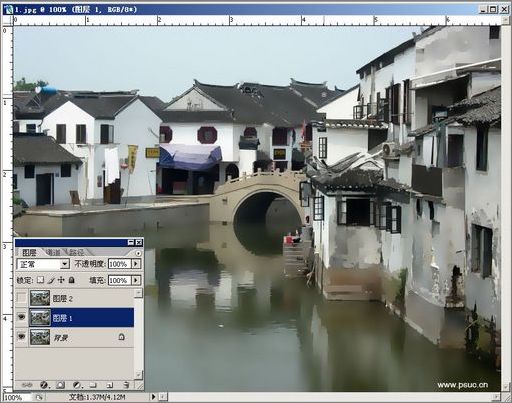512x403 pixels.
Task: Click the 图层 2 layer thumbnail
Action: tap(40, 298)
